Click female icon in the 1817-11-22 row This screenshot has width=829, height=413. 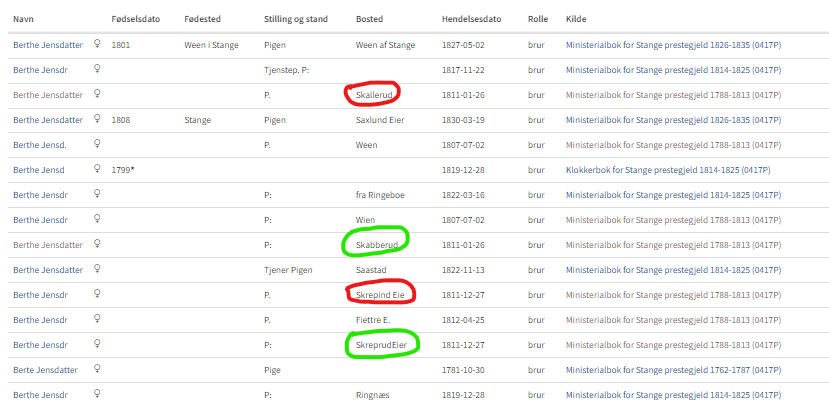pyautogui.click(x=97, y=69)
